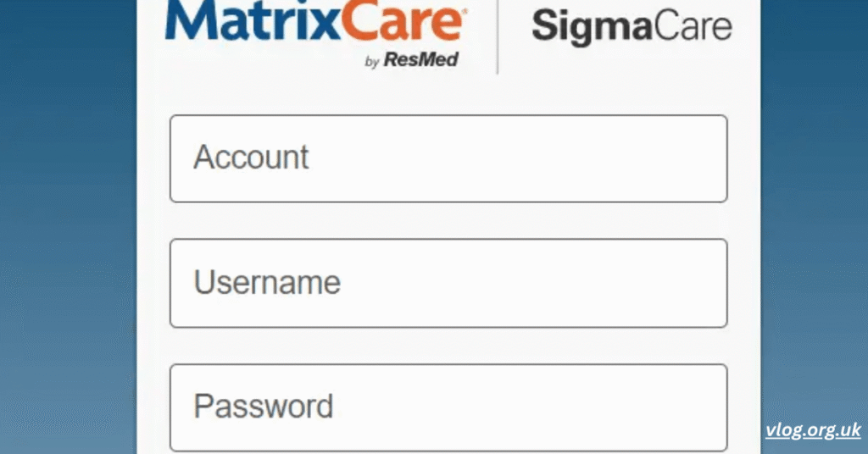Click the empty right end of Password field
This screenshot has height=454, width=868.
coord(665,407)
